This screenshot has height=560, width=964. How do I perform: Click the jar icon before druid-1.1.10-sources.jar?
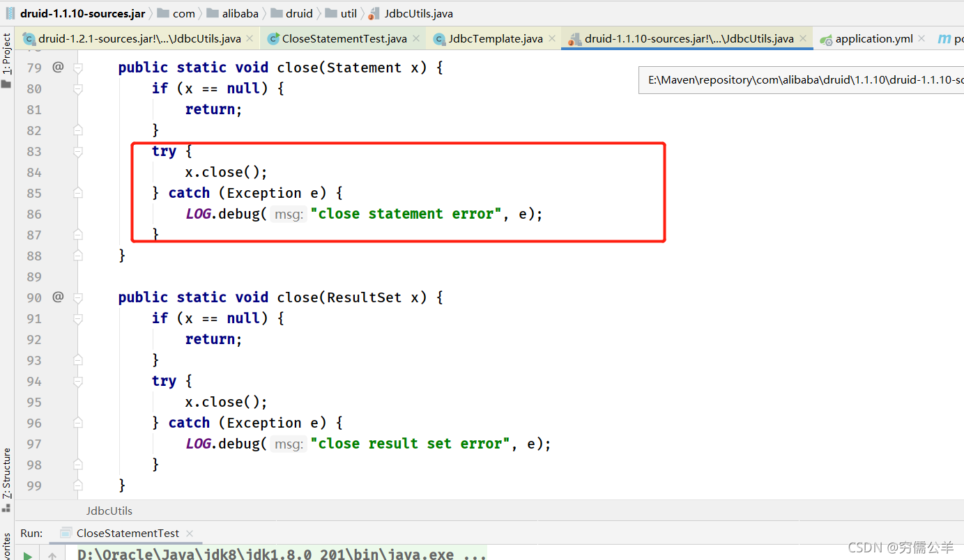(x=11, y=13)
